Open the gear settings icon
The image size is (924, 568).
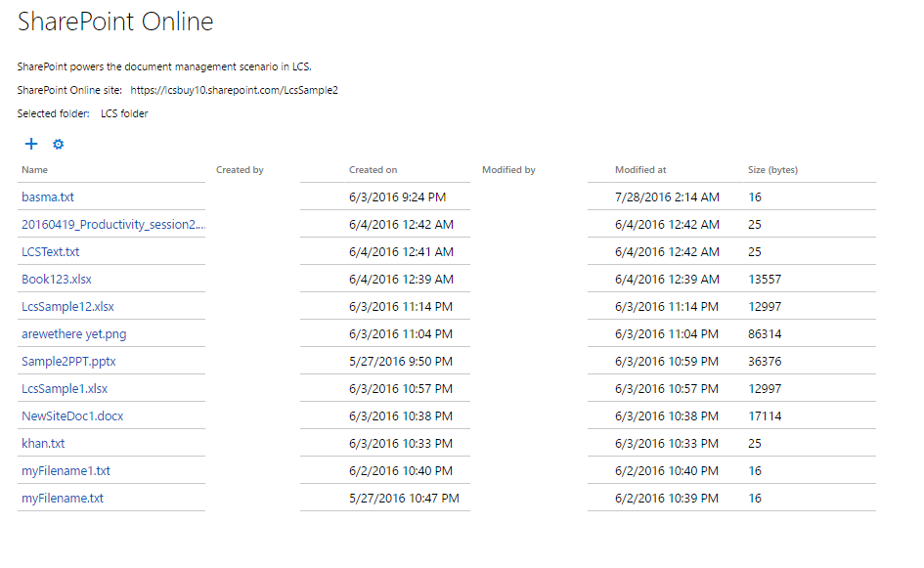tap(58, 145)
